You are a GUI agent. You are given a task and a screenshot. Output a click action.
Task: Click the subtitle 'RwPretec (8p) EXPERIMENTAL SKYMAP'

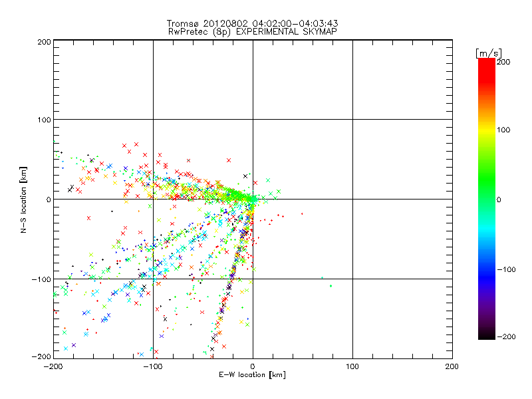[x=252, y=31]
